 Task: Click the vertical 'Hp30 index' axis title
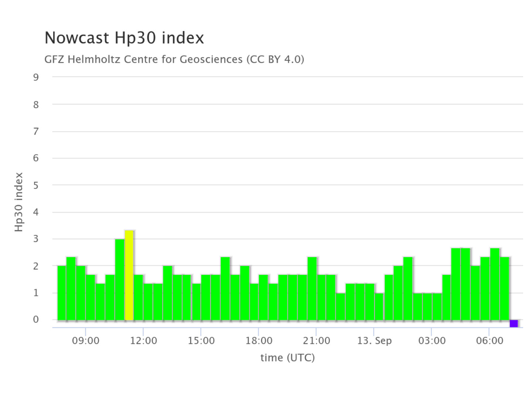19,202
